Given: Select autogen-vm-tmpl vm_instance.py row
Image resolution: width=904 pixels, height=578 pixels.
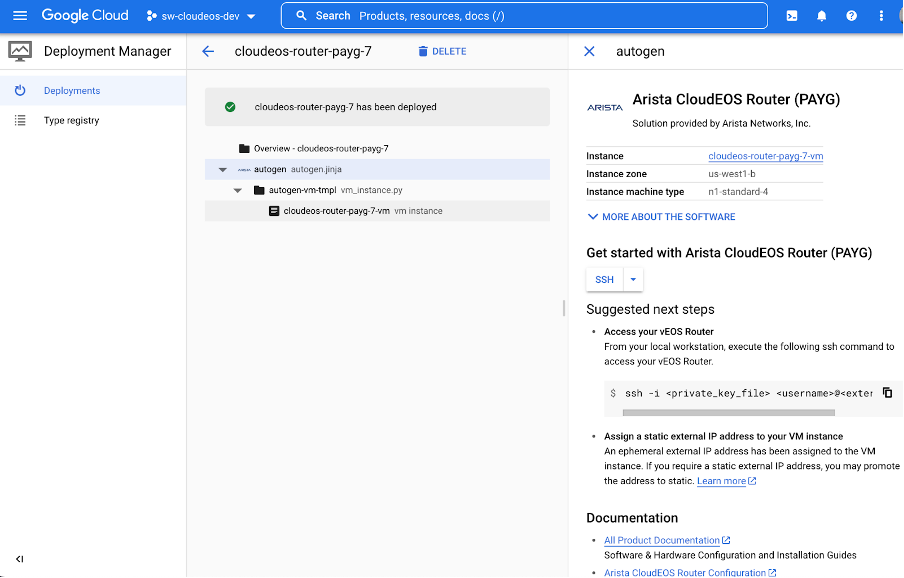Looking at the screenshot, I should pyautogui.click(x=377, y=190).
